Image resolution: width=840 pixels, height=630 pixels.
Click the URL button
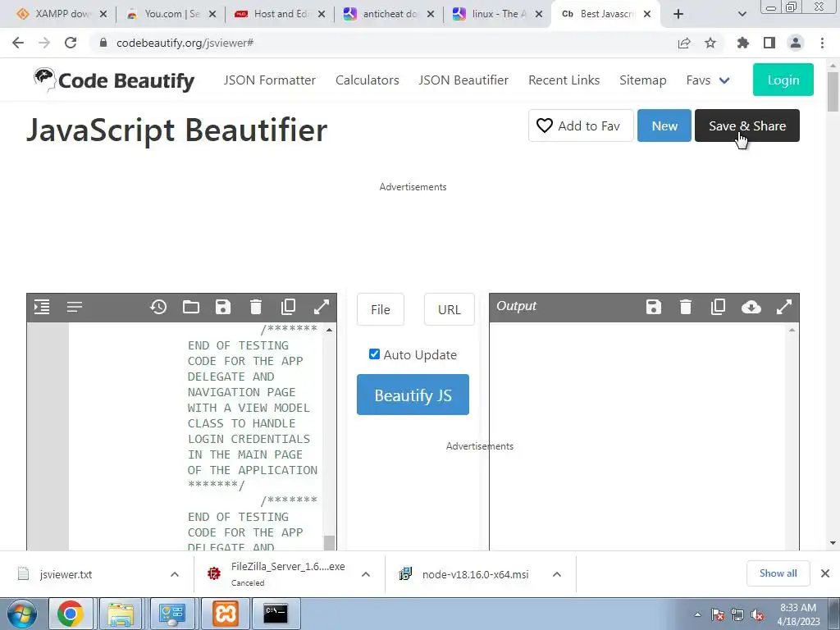pyautogui.click(x=450, y=309)
